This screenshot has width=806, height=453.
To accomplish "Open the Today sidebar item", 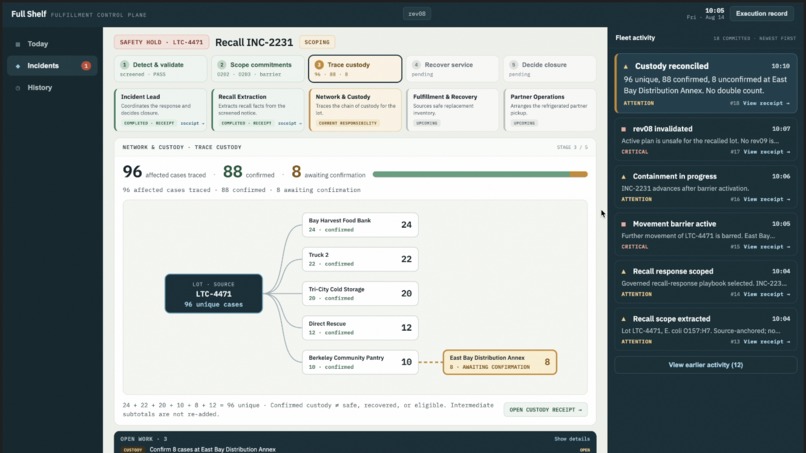I will [x=51, y=44].
